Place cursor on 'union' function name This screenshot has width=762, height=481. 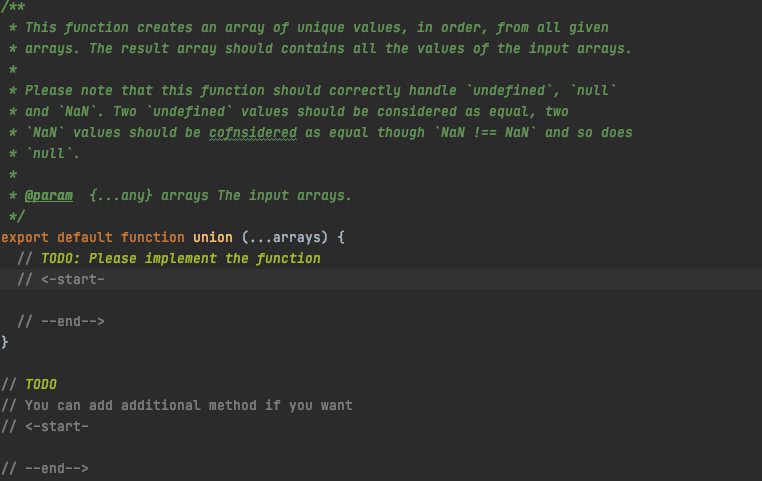click(212, 237)
